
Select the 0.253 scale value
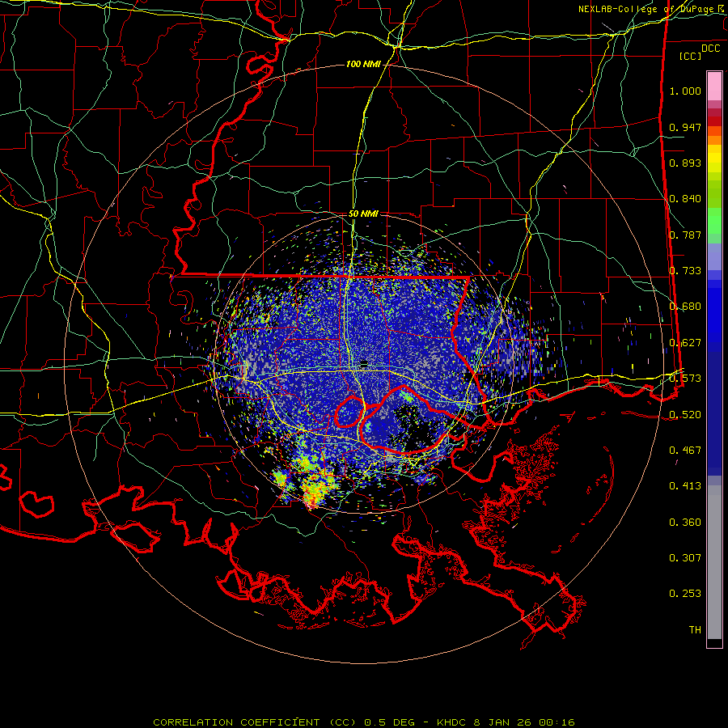coord(685,594)
